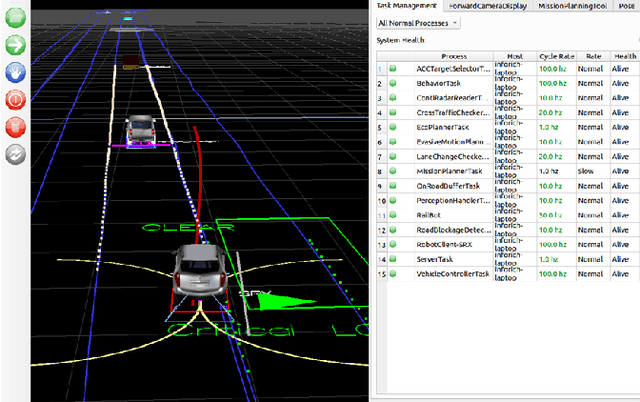This screenshot has width=640, height=402.
Task: Click green status indicator for BehaviorTask
Action: pyautogui.click(x=393, y=83)
